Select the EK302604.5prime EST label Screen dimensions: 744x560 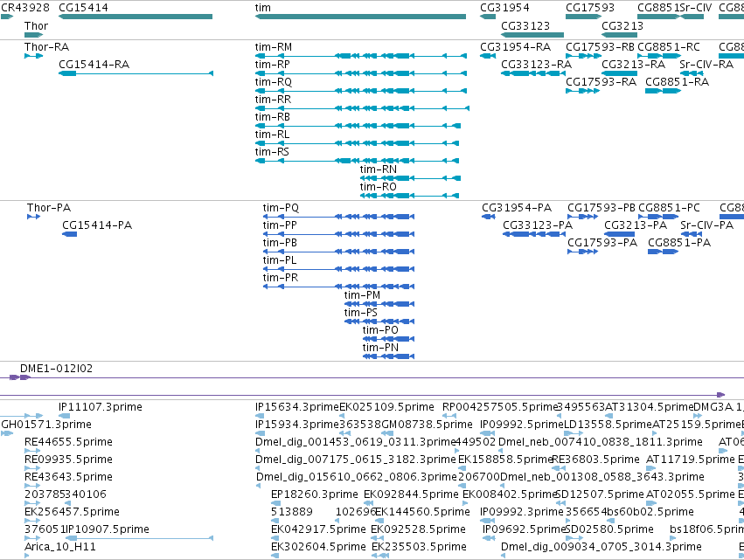pyautogui.click(x=318, y=547)
